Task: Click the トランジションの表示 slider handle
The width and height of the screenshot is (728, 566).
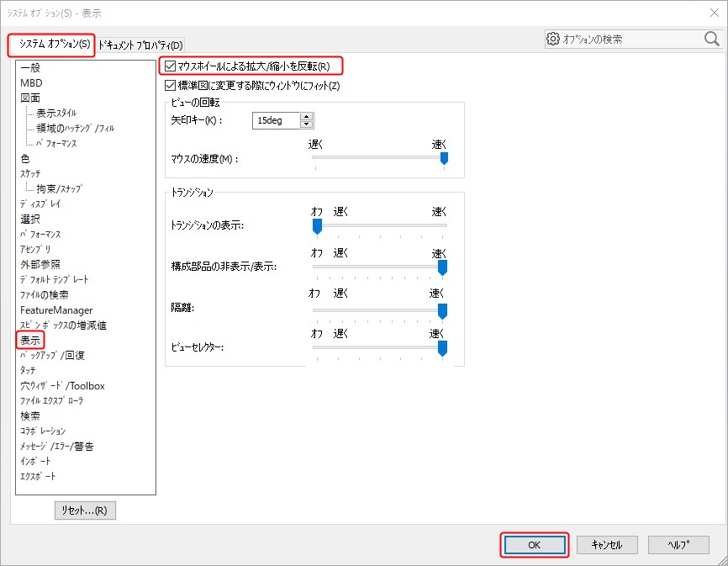Action: tap(317, 225)
